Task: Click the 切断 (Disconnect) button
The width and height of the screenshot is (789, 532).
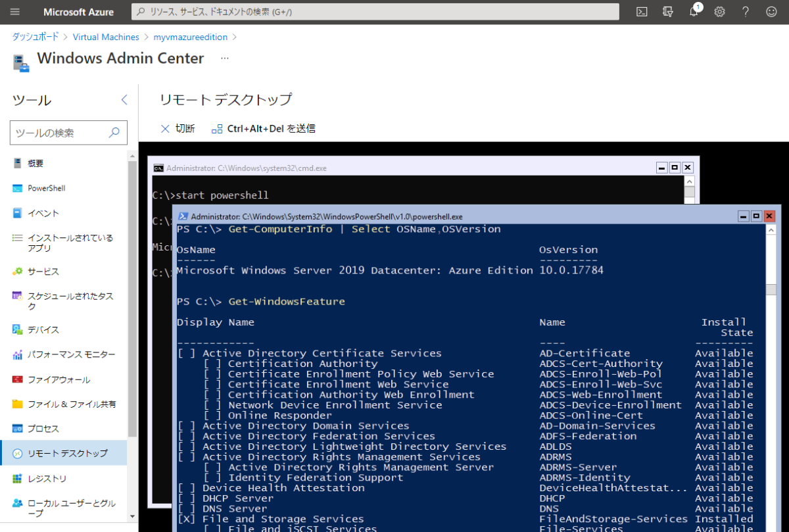Action: point(178,128)
